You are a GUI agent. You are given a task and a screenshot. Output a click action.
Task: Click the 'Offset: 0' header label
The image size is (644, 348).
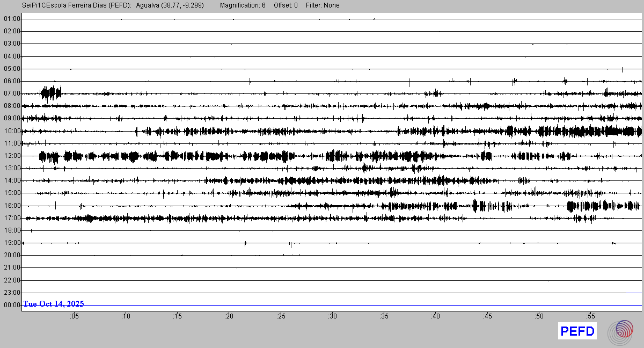coord(286,5)
